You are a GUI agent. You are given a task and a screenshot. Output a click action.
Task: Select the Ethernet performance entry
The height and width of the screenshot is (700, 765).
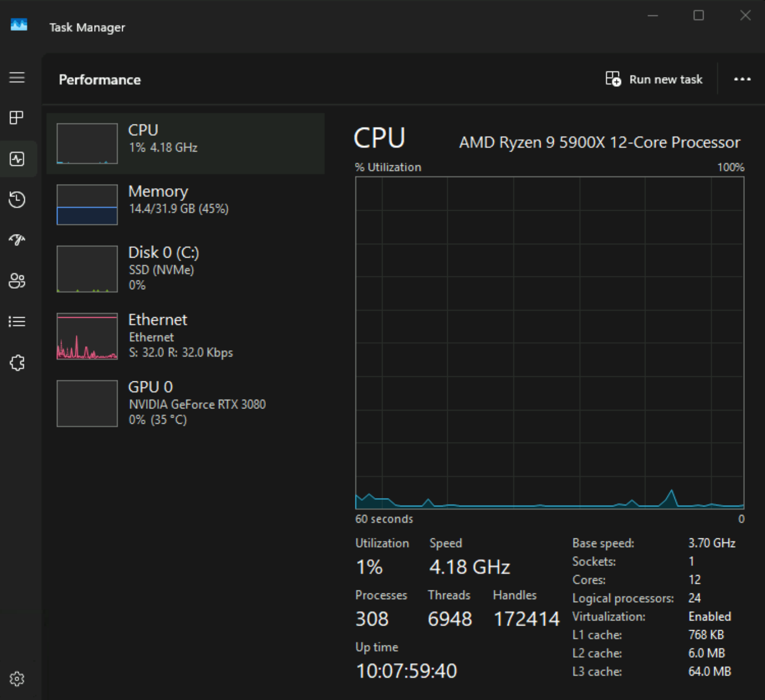[x=186, y=336]
